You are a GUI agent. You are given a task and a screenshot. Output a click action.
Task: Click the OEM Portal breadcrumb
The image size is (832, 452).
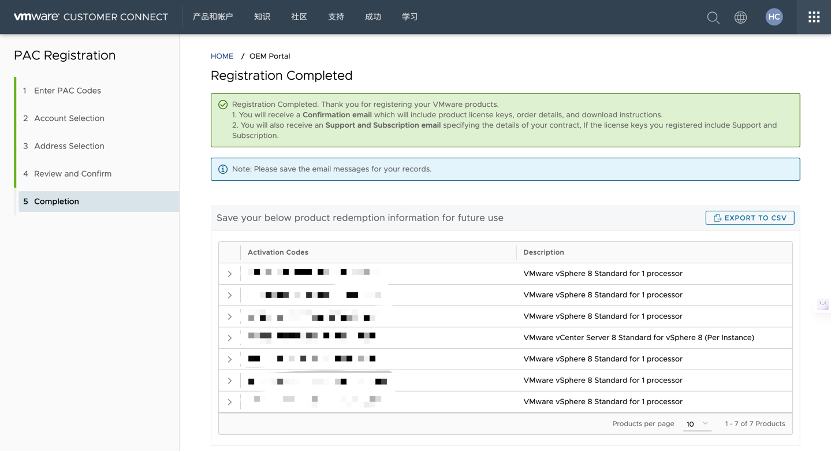270,56
